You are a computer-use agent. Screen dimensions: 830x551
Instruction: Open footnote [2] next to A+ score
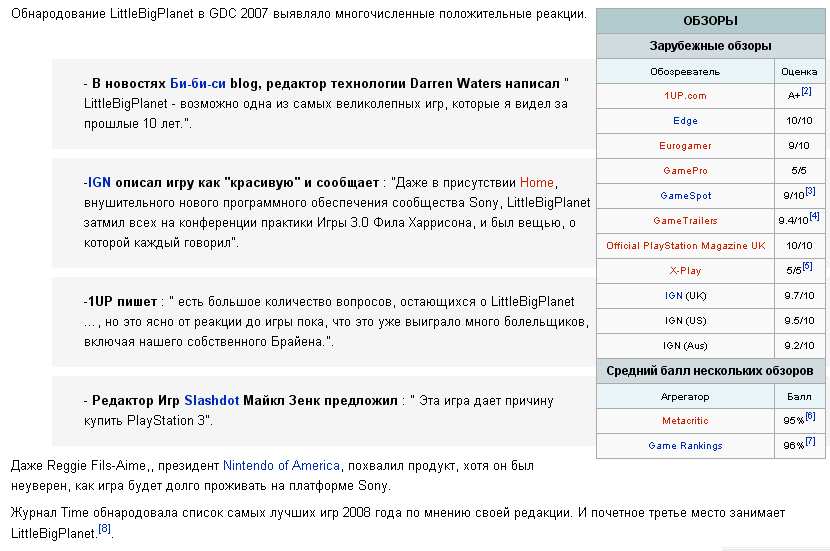[806, 91]
